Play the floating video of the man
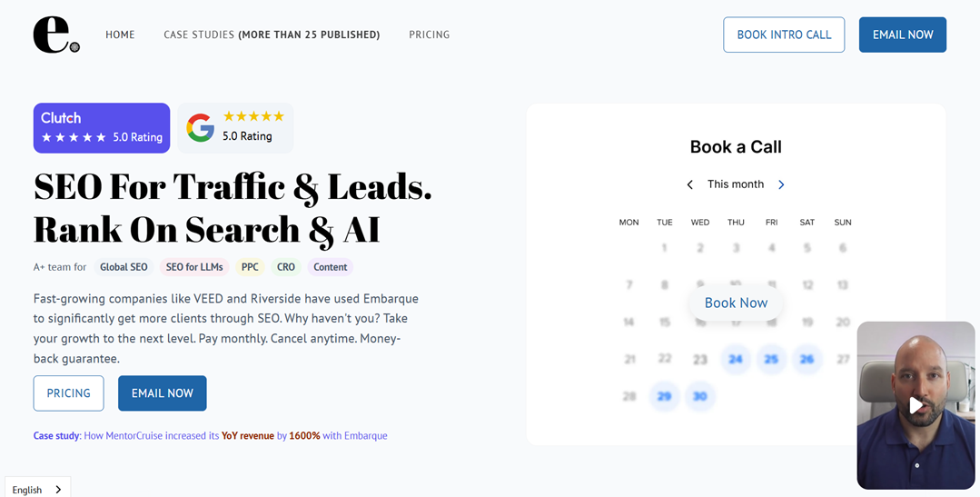Viewport: 980px width, 497px height. point(916,405)
